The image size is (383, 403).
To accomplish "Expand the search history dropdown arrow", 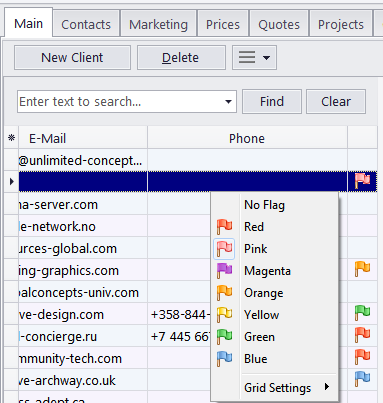I will 228,101.
